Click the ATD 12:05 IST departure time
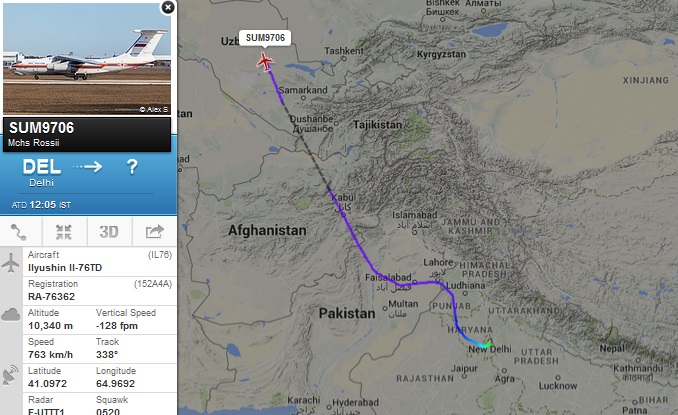Screen dimensions: 678x415 tap(41, 205)
